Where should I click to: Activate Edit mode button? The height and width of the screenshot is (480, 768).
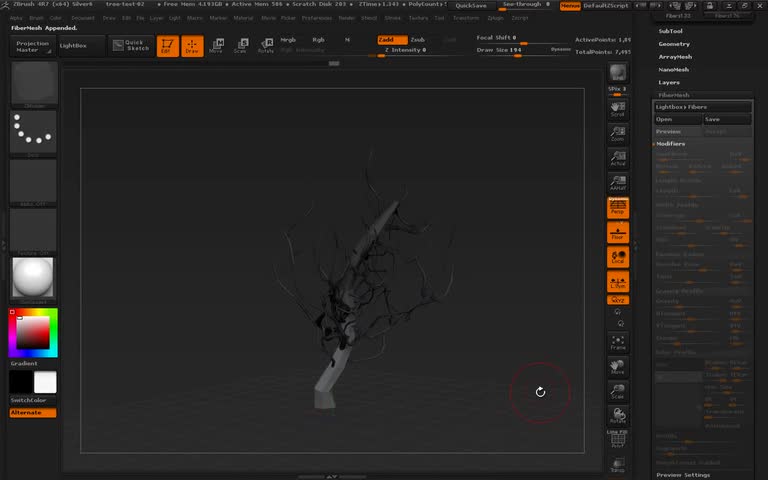(x=169, y=46)
